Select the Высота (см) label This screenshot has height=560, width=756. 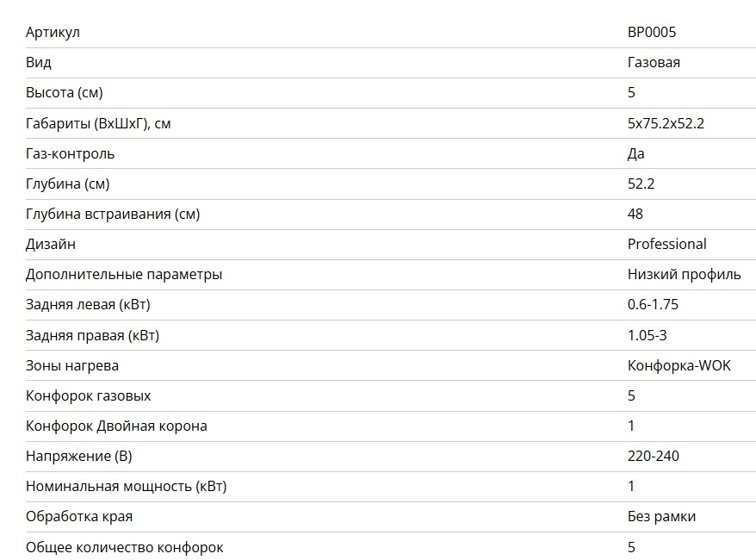pyautogui.click(x=64, y=92)
